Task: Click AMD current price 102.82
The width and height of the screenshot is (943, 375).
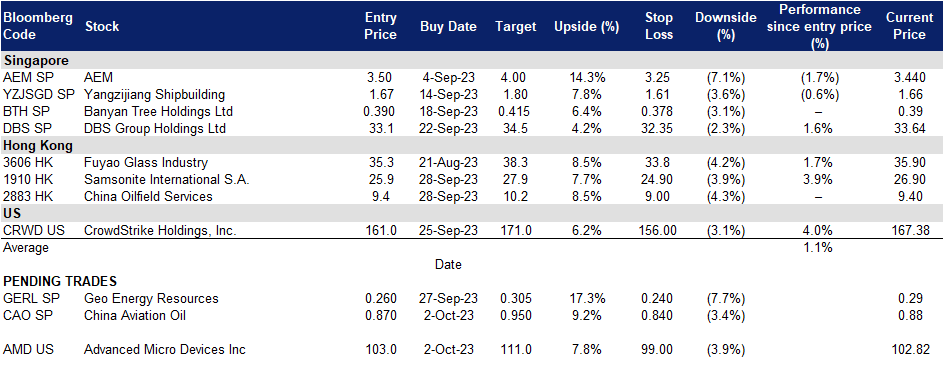Action: click(911, 349)
